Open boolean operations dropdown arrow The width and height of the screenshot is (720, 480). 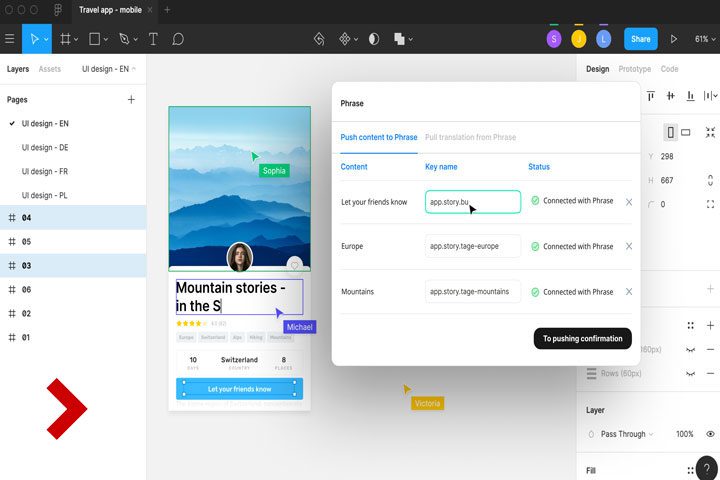point(411,40)
